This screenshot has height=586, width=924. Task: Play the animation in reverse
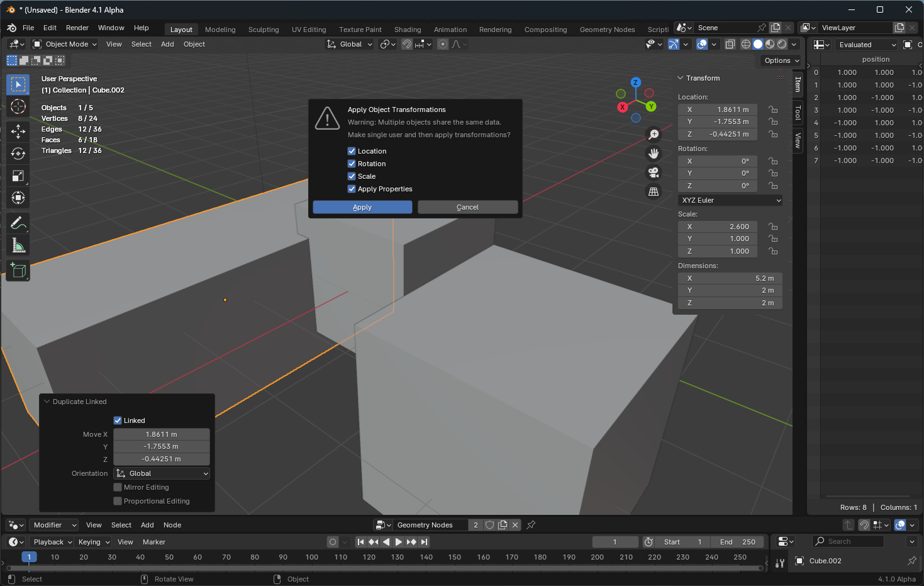(x=386, y=542)
